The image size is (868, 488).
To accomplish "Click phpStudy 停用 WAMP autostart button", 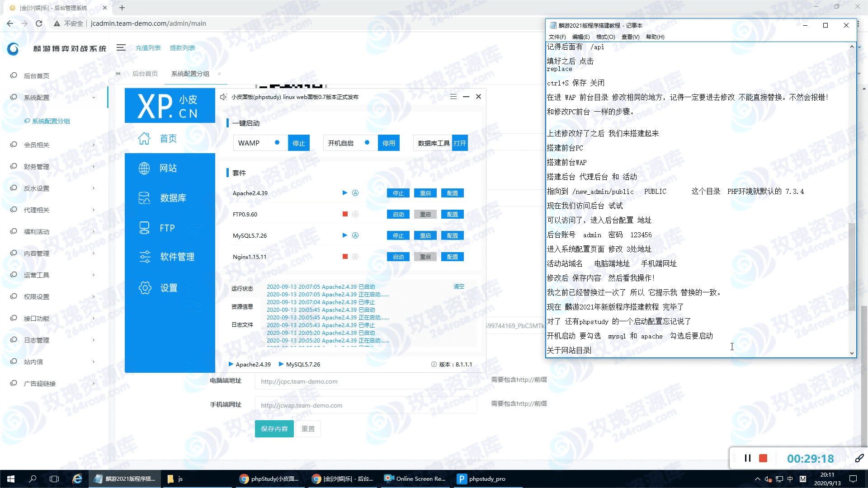I will [388, 143].
